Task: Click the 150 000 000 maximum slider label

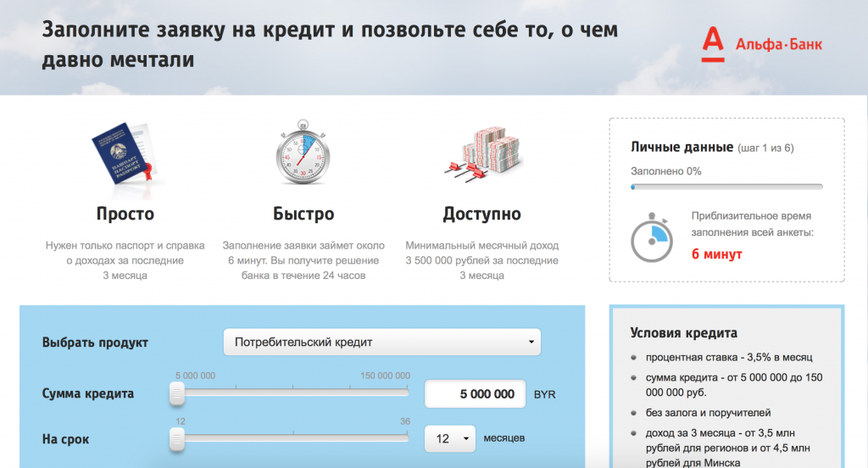Action: click(385, 376)
